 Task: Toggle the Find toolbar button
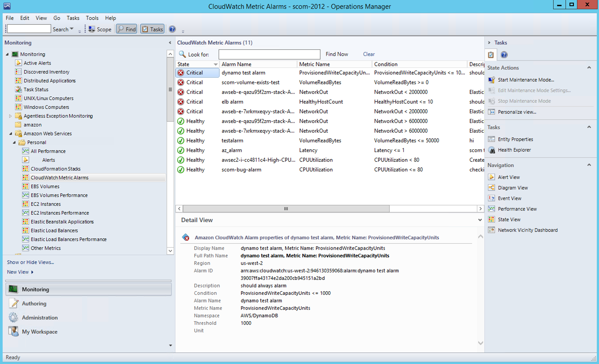point(127,29)
